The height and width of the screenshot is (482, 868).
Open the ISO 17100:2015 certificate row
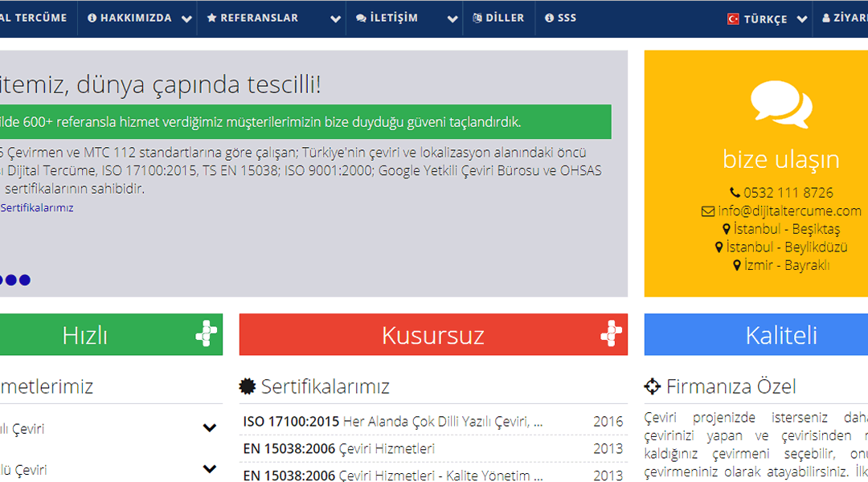pos(433,422)
